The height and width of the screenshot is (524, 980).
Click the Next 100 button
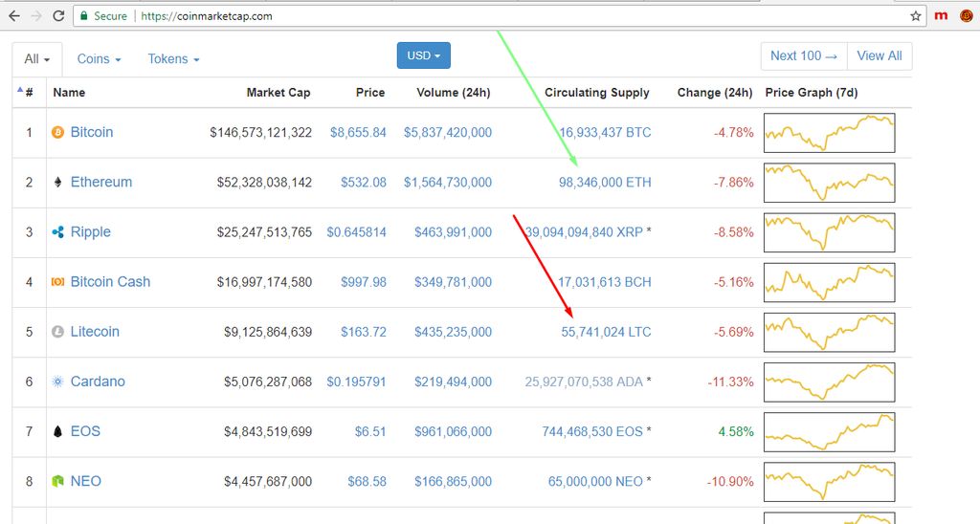click(x=804, y=56)
